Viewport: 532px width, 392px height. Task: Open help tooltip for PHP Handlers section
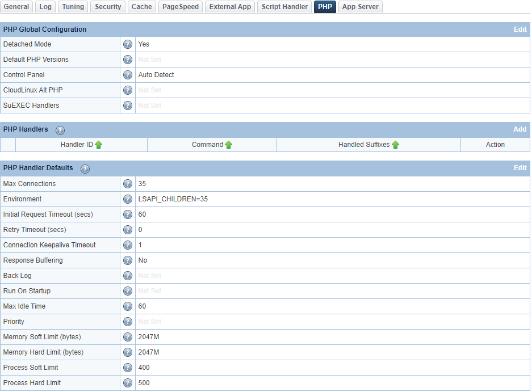60,130
